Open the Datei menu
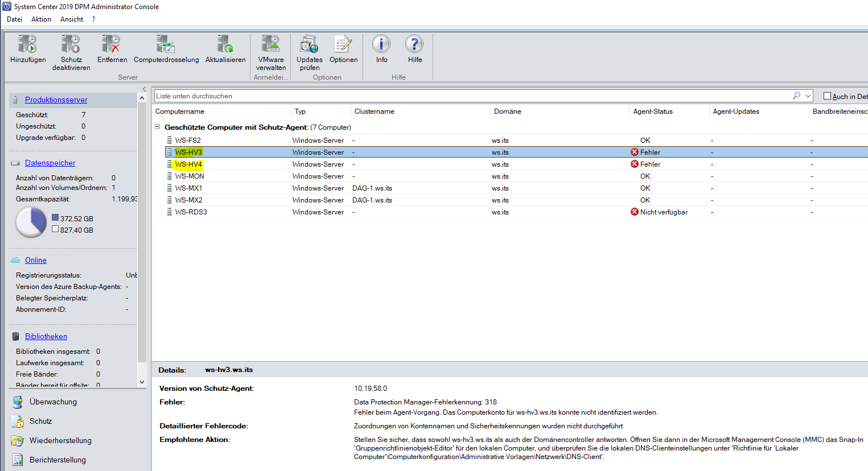868x471 pixels. pyautogui.click(x=14, y=19)
